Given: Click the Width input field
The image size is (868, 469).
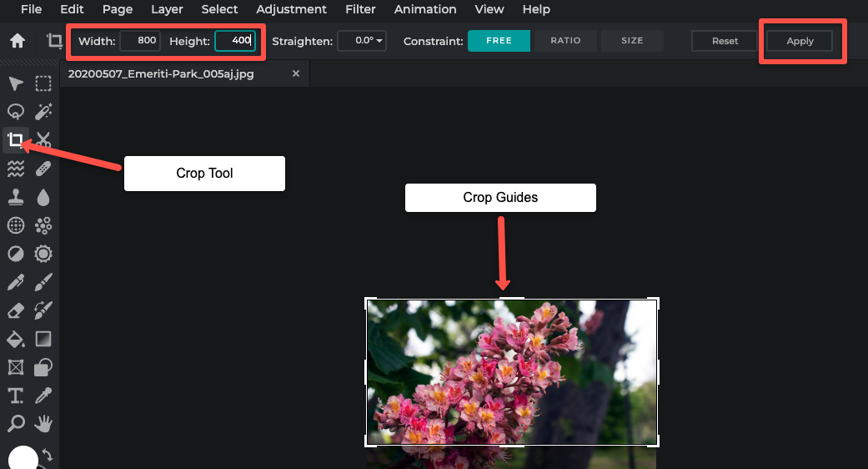Looking at the screenshot, I should 140,41.
